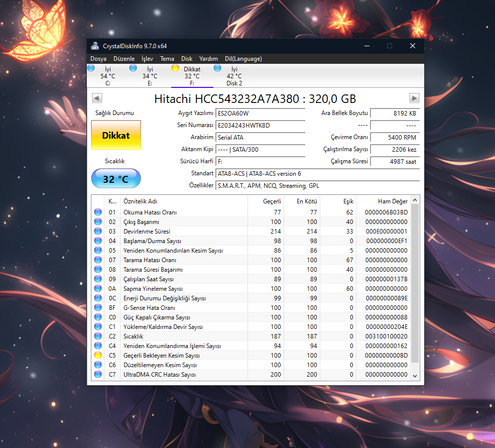Click the attribute list scrollbar down arrow

point(415,376)
